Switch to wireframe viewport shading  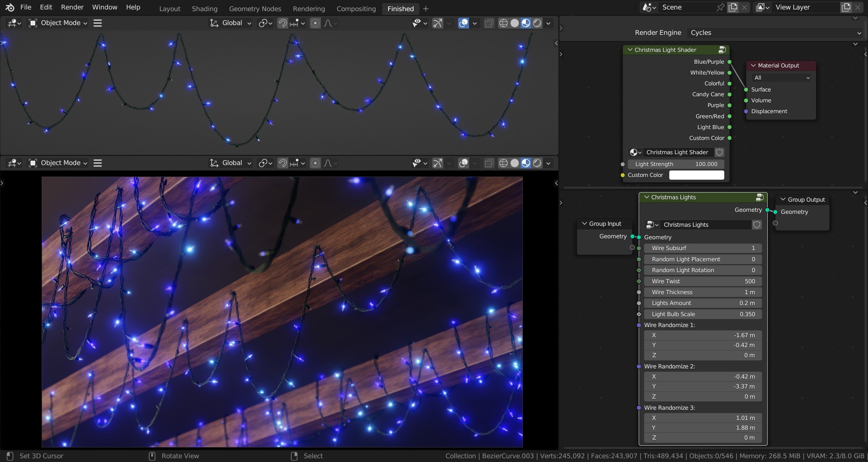(x=503, y=23)
